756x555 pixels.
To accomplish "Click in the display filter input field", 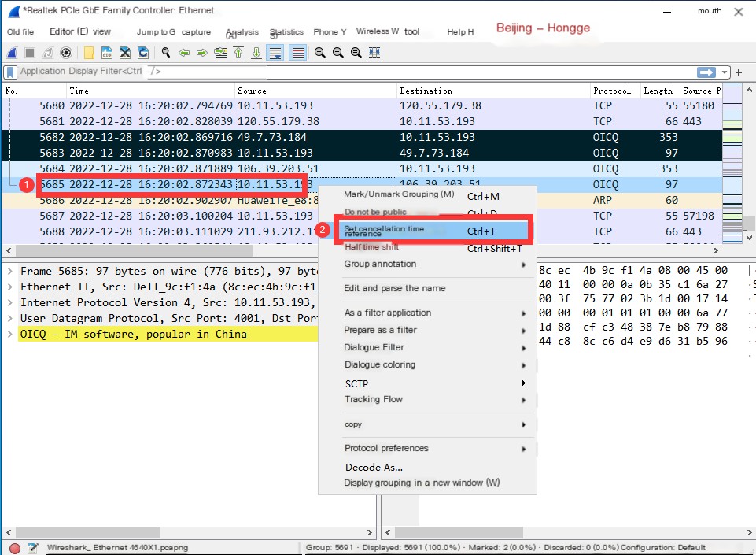I will click(357, 72).
